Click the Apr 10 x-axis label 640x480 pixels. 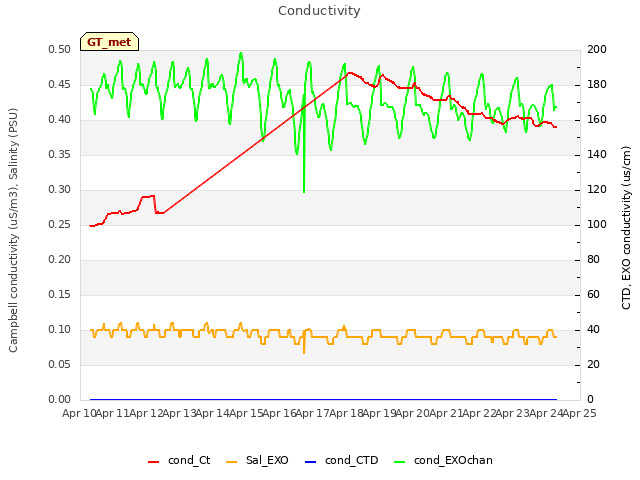79,413
